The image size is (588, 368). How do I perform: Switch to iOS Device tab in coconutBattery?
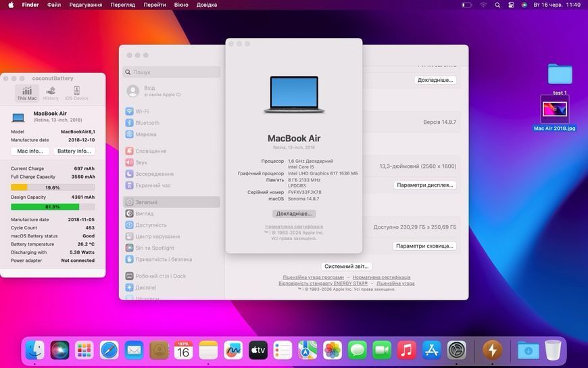tap(76, 93)
